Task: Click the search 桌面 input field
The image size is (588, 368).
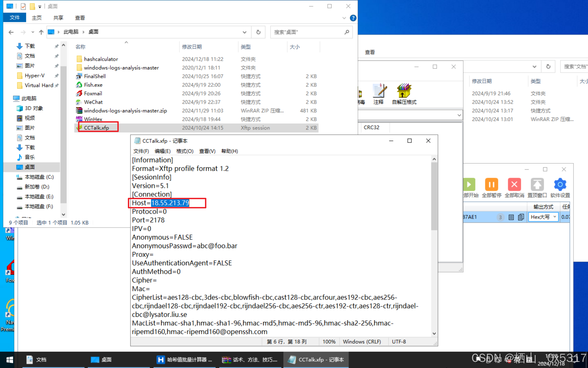Action: (x=307, y=32)
